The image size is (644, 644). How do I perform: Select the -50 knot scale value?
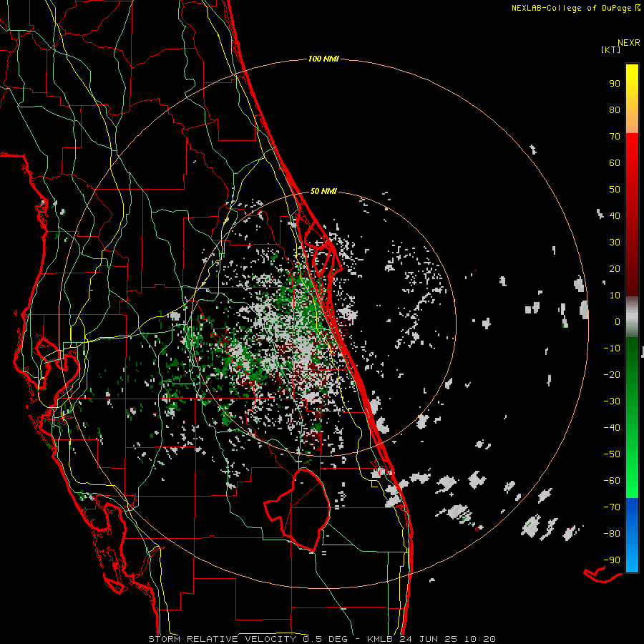[612, 454]
